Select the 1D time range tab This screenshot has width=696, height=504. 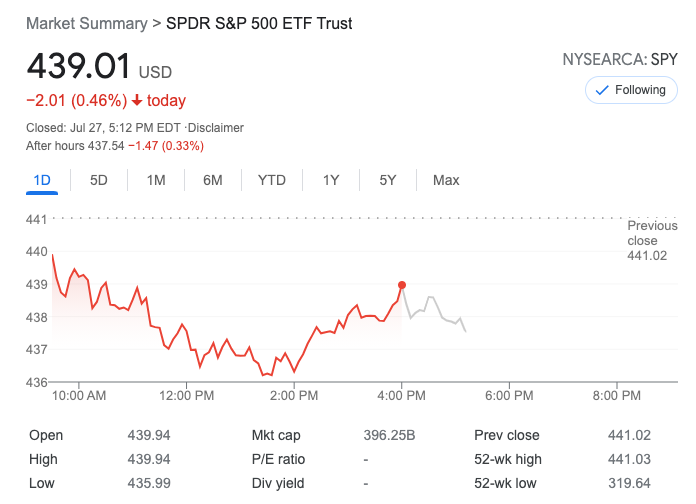click(x=42, y=180)
